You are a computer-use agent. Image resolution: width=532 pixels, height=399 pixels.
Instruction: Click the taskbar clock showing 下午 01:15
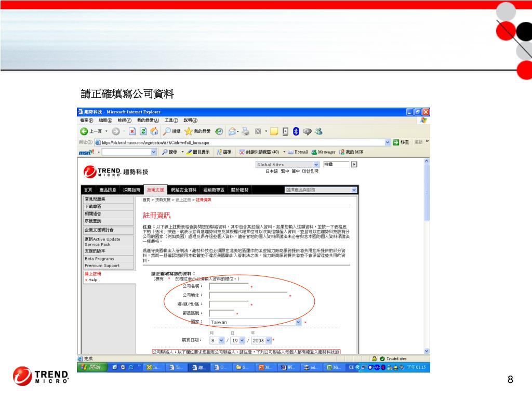[416, 367]
